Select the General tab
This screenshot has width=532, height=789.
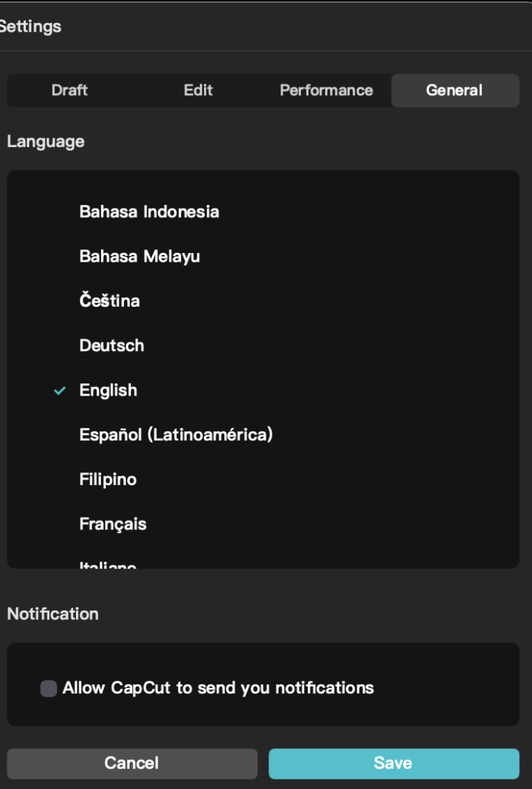[454, 90]
